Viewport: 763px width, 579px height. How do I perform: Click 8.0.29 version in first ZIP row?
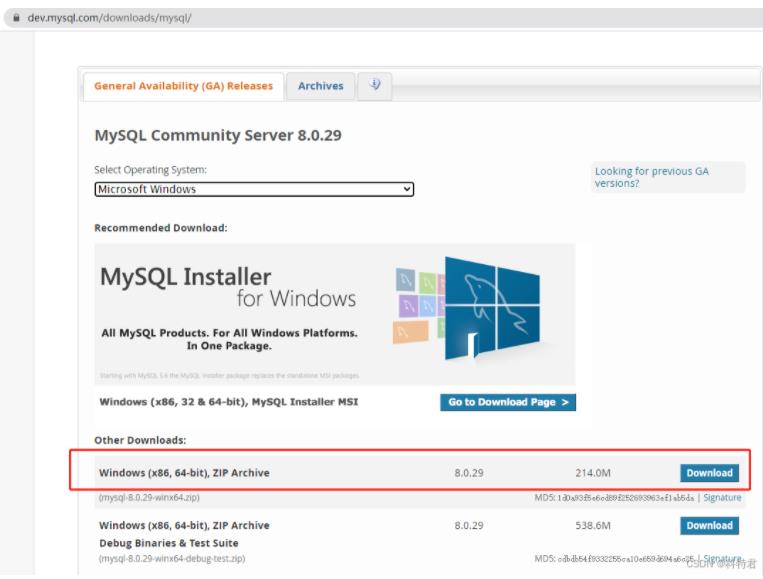click(469, 473)
